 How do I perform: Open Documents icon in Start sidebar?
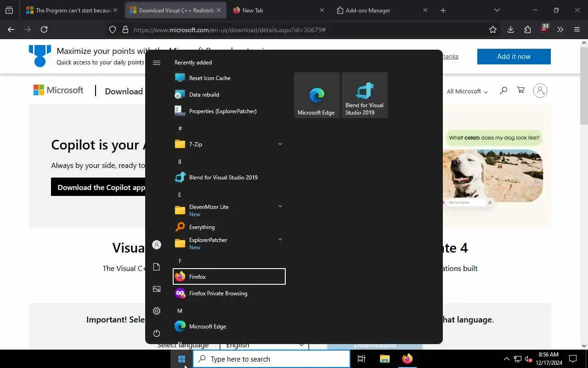(157, 267)
